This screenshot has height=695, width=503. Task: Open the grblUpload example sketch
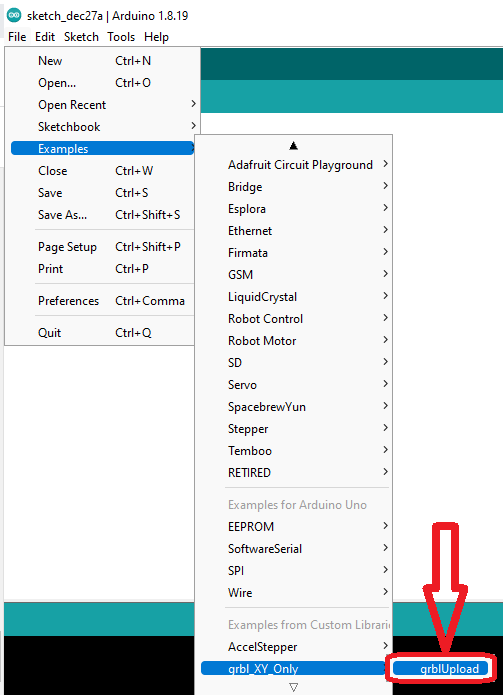[441, 668]
